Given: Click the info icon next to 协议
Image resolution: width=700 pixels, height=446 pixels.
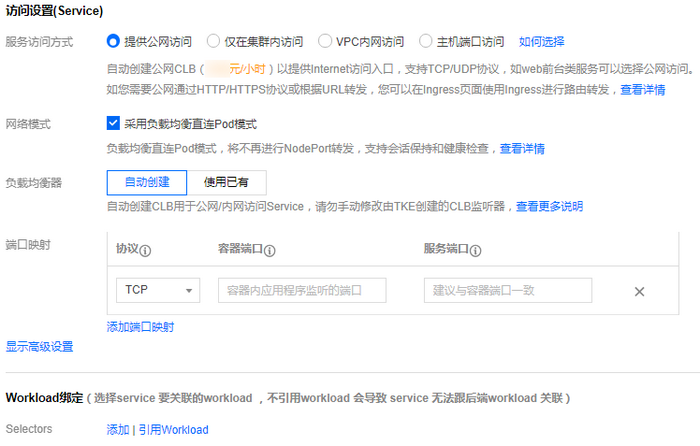Looking at the screenshot, I should (145, 251).
